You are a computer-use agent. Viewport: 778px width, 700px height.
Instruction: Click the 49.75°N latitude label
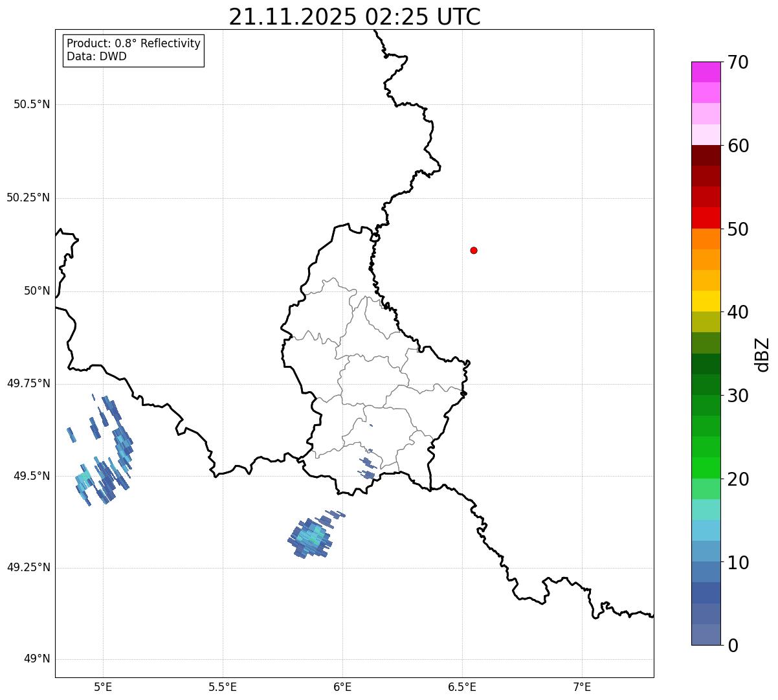click(28, 383)
